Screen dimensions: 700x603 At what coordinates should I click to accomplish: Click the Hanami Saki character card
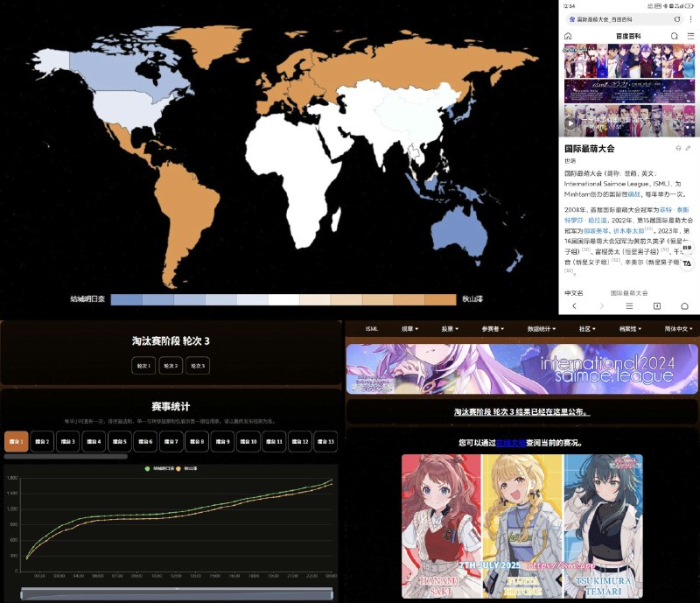pyautogui.click(x=442, y=526)
